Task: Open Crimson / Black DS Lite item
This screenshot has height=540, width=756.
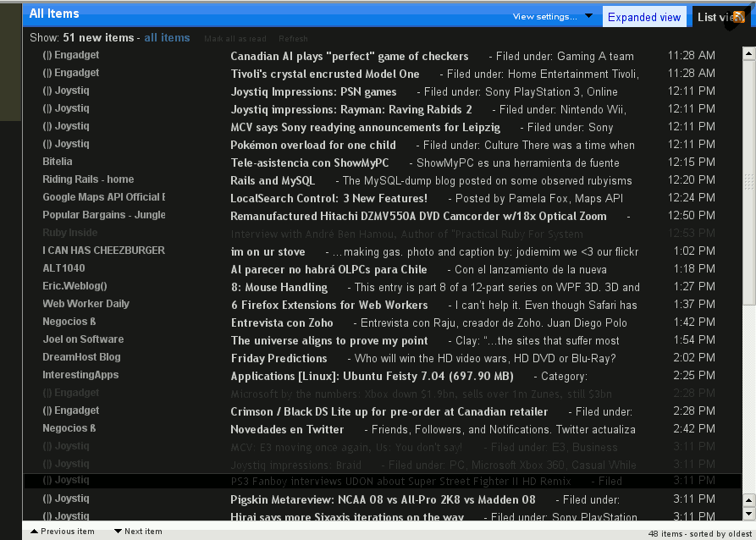Action: (x=389, y=412)
